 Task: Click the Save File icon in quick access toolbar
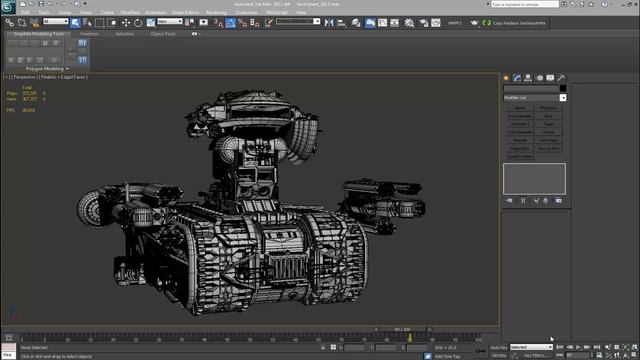pyautogui.click(x=41, y=4)
